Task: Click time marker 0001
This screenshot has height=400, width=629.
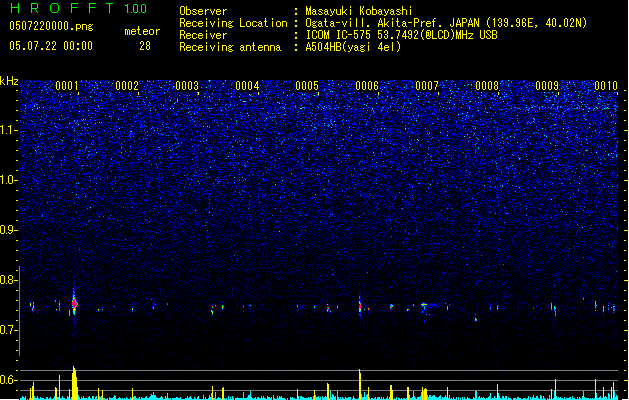Action: [67, 86]
